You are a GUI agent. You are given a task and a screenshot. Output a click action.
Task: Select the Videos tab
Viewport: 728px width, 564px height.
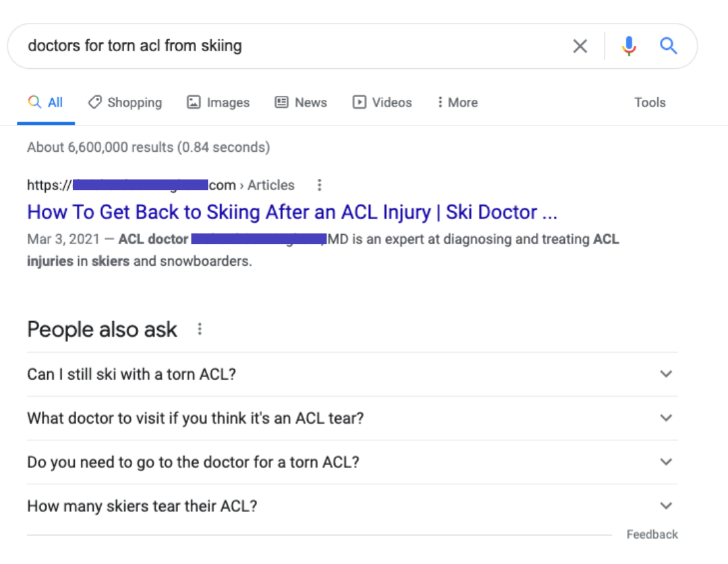coord(382,103)
